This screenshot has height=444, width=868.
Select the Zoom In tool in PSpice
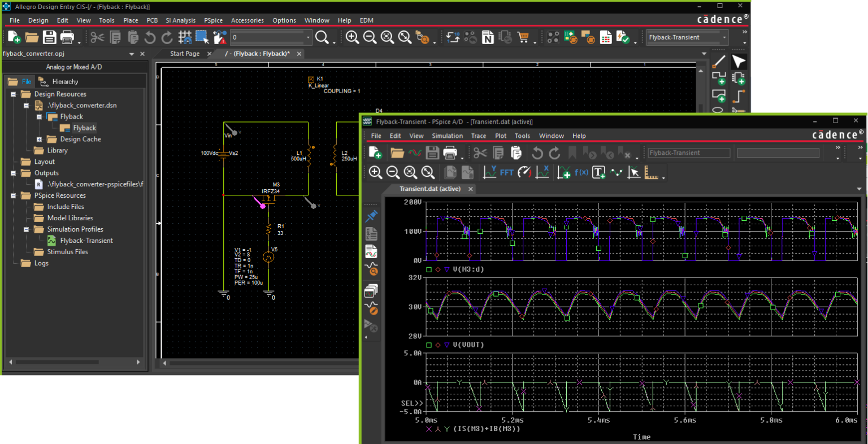375,172
